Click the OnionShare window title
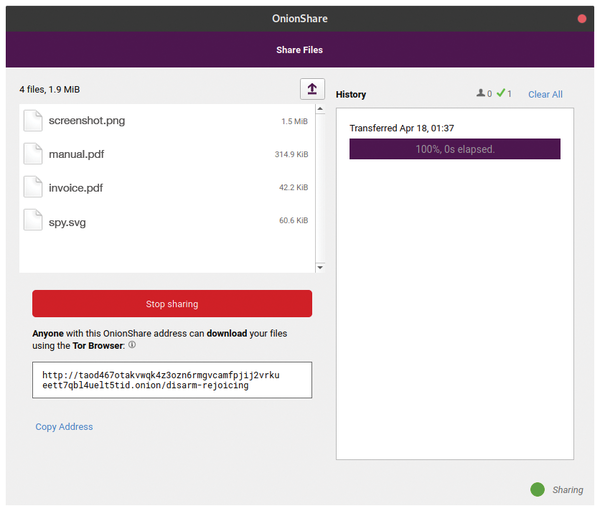The height and width of the screenshot is (511, 600). (300, 18)
